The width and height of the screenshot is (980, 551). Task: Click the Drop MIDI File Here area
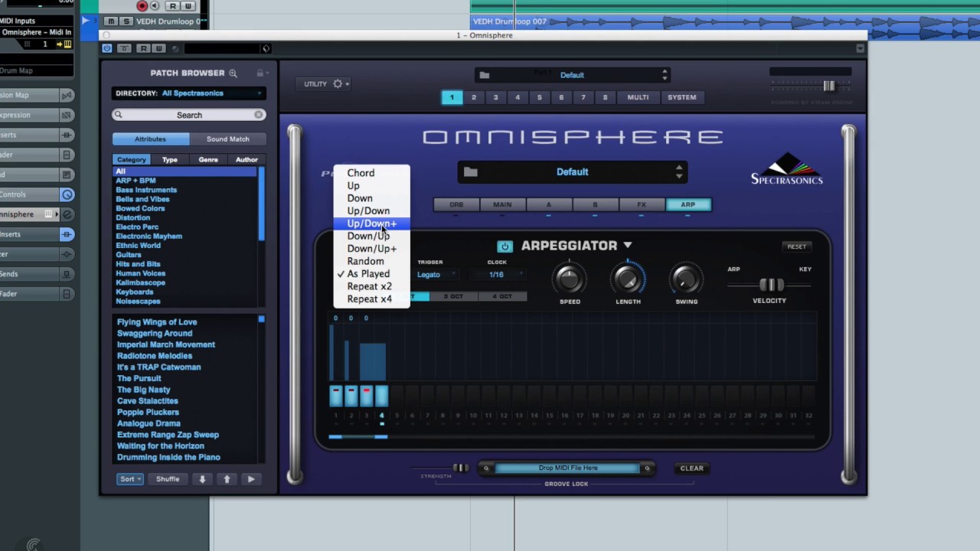click(567, 468)
